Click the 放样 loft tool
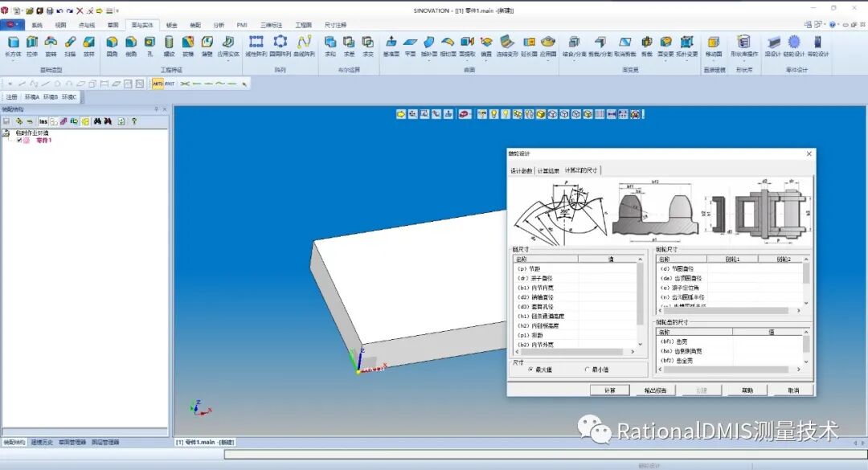 (x=88, y=46)
